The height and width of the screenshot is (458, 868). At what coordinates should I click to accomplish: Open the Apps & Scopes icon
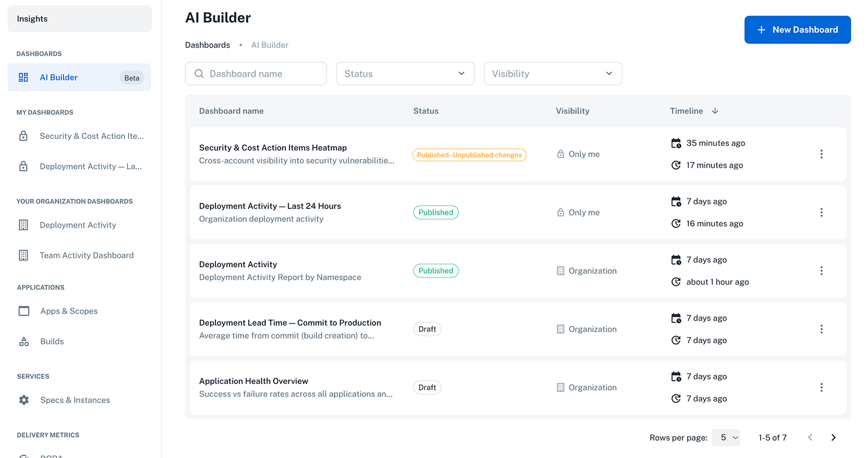[x=23, y=311]
